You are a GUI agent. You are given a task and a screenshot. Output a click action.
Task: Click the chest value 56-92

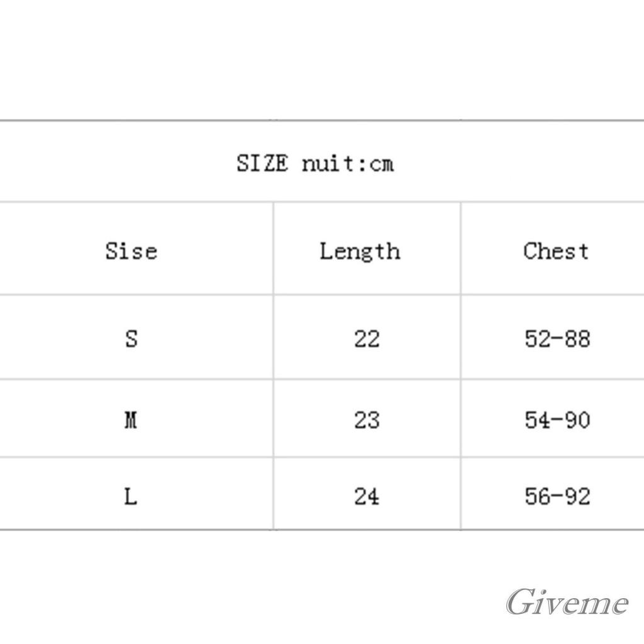557,497
